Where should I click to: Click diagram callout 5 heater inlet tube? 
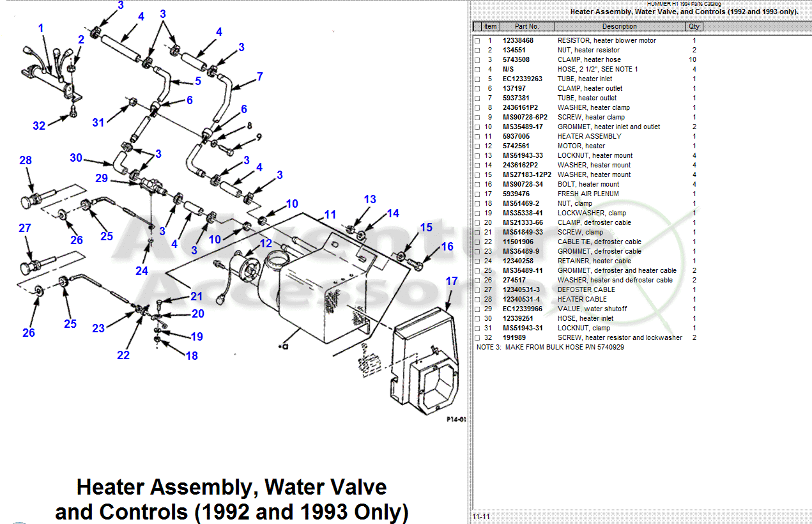click(x=198, y=81)
